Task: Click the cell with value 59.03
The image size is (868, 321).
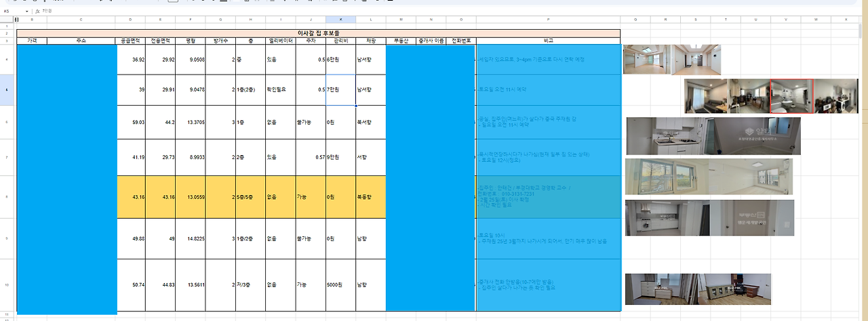Action: coord(130,122)
